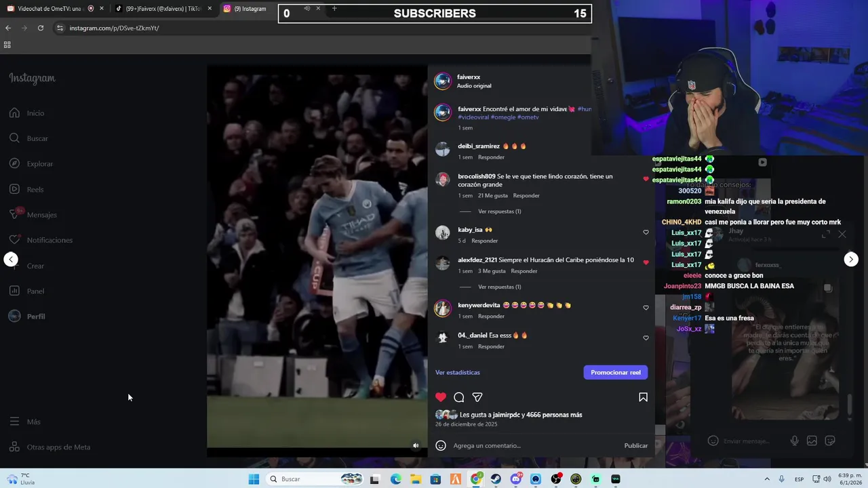Open Perfil in Instagram sidebar
The width and height of the screenshot is (868, 488).
click(27, 316)
